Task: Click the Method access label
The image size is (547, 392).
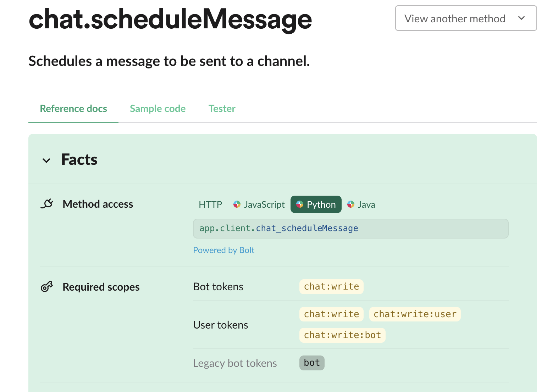Action: pyautogui.click(x=98, y=204)
